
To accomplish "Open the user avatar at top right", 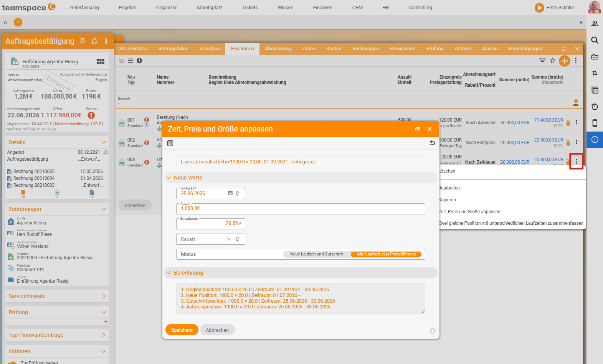I will [x=595, y=7].
